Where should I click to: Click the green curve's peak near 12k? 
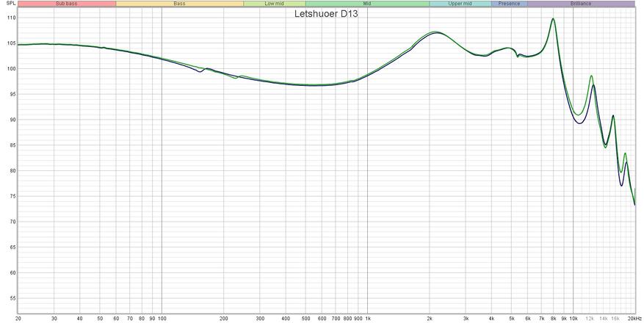click(x=591, y=76)
